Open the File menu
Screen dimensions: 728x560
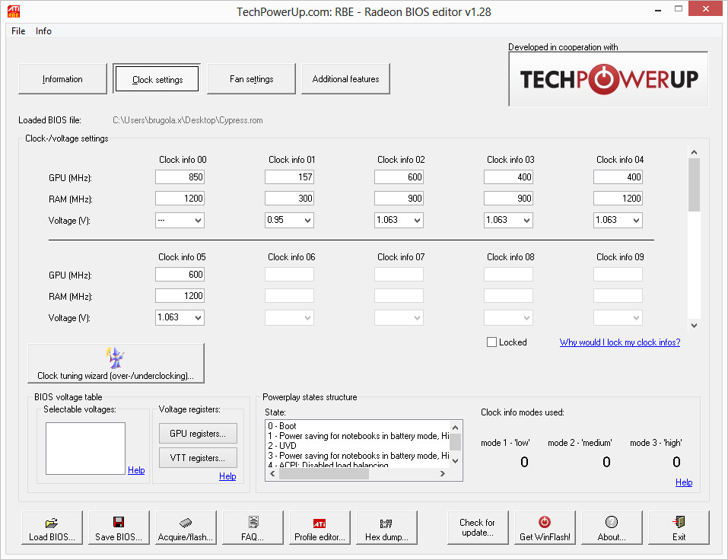click(18, 31)
